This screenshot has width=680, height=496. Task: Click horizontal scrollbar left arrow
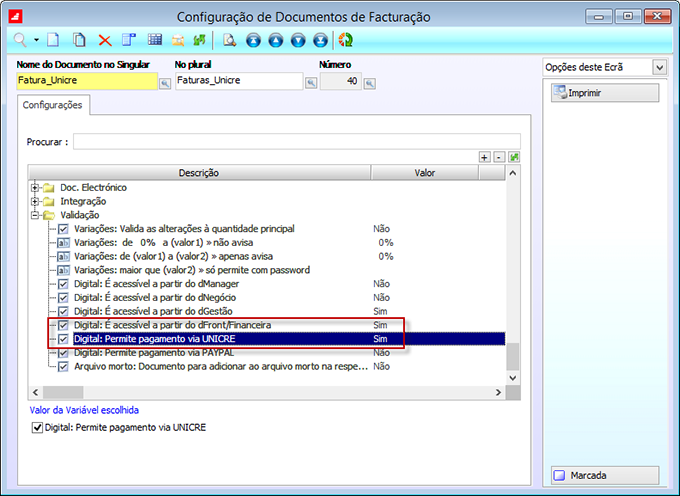(36, 392)
